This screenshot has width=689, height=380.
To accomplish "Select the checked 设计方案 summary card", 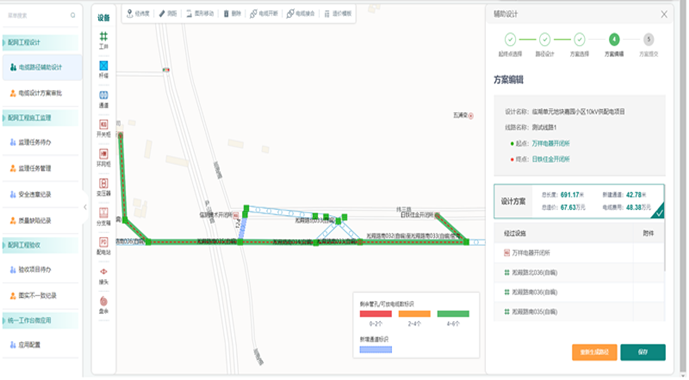I will (579, 201).
